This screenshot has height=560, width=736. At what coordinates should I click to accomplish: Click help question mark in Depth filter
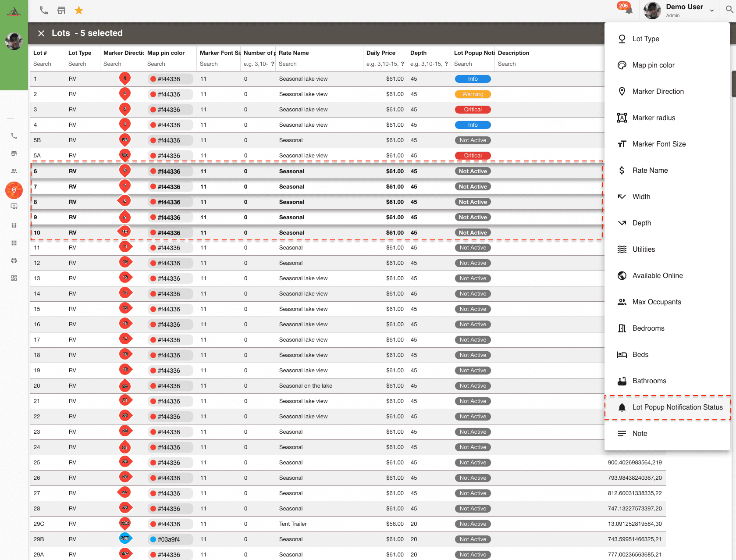(446, 64)
